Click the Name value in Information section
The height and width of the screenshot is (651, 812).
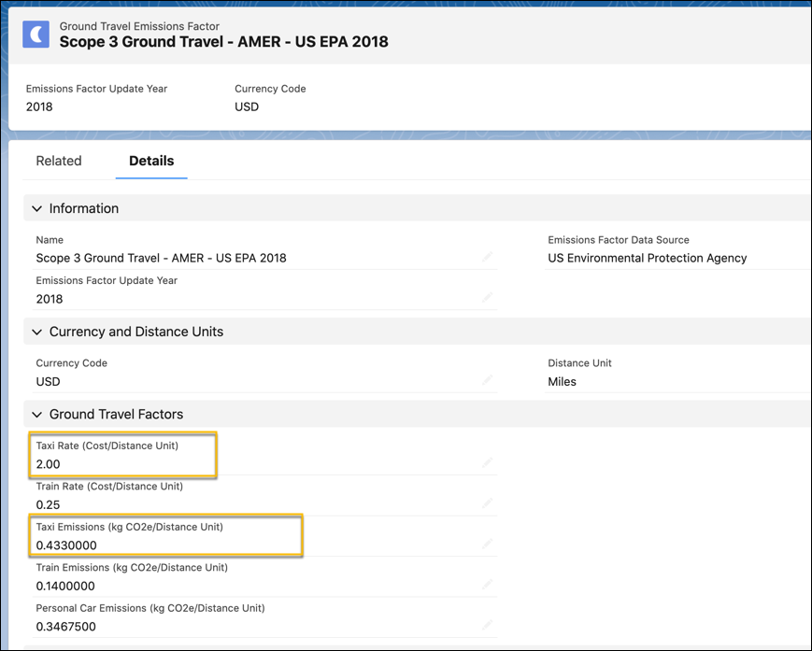pyautogui.click(x=161, y=258)
